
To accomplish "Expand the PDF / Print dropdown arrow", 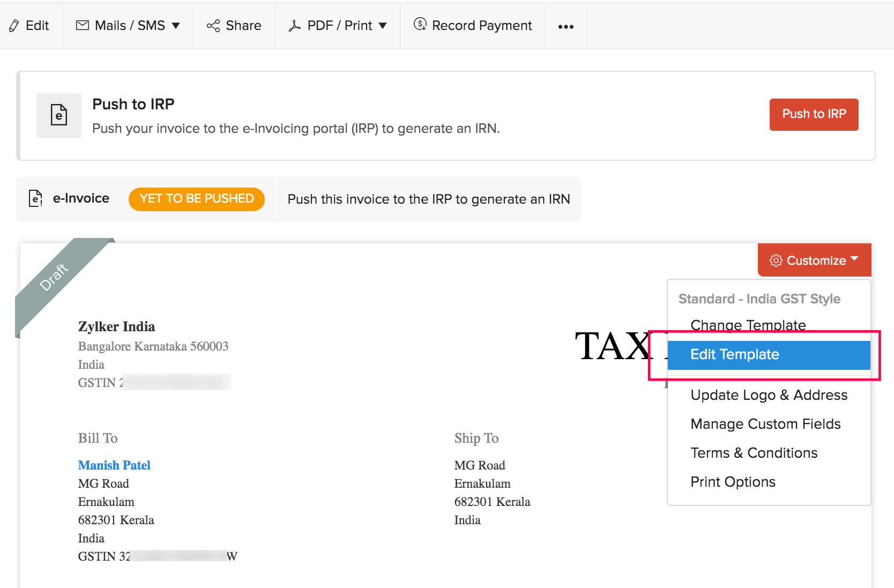I will [x=383, y=26].
